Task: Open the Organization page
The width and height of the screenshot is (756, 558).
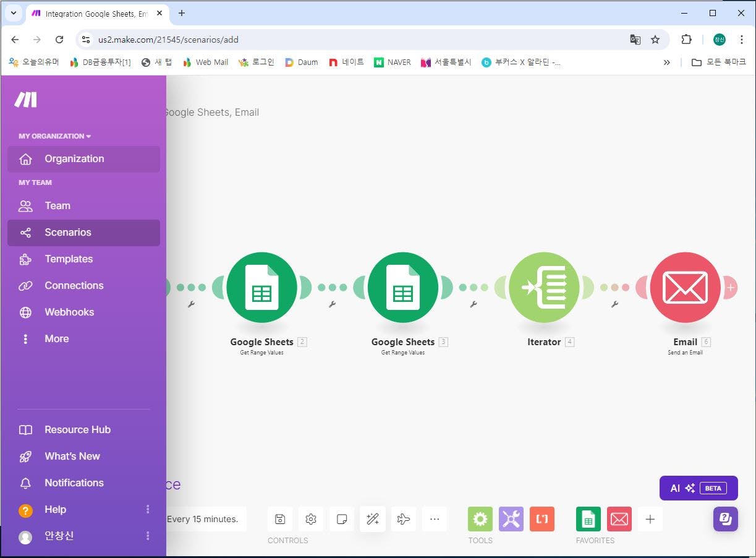Action: (x=83, y=159)
